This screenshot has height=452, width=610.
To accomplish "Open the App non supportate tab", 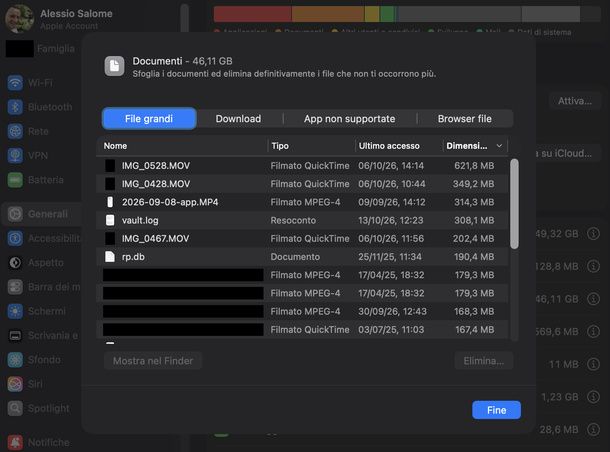I will pyautogui.click(x=349, y=119).
